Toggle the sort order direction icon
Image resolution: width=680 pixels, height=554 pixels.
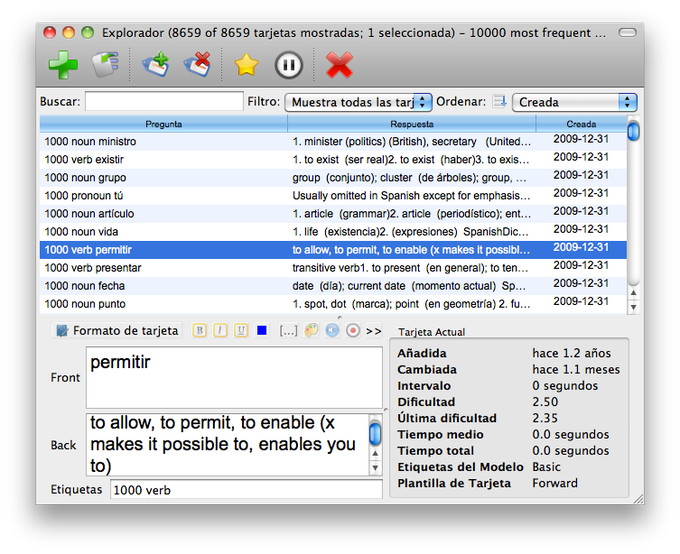[x=500, y=102]
